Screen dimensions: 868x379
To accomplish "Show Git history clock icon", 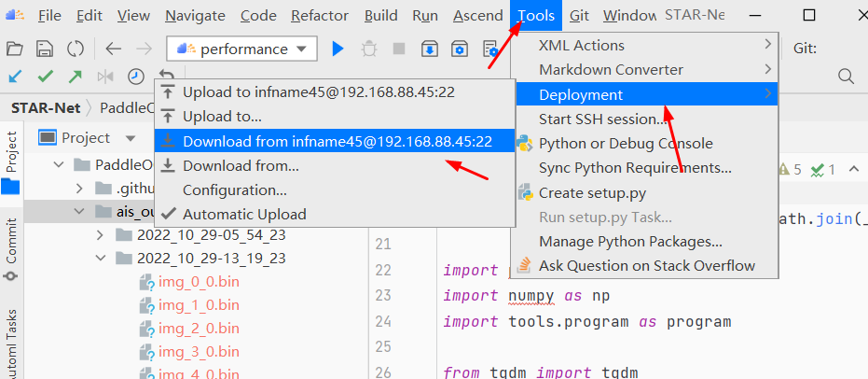I will [136, 77].
